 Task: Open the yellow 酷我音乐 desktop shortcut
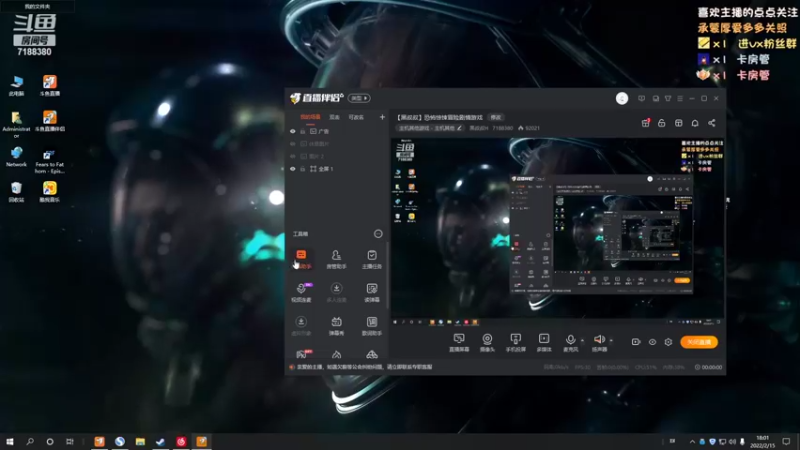[49, 192]
